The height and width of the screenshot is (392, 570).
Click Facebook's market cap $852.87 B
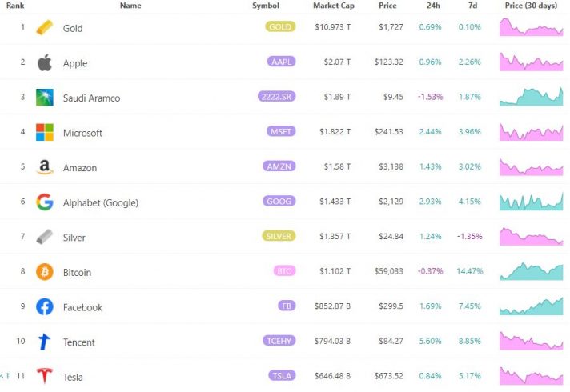click(332, 306)
